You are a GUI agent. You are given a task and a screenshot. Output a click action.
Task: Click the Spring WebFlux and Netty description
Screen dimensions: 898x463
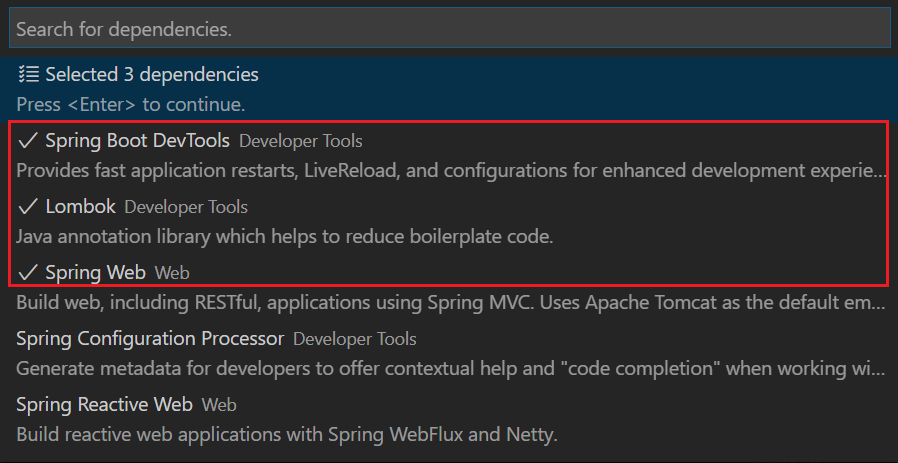[286, 434]
